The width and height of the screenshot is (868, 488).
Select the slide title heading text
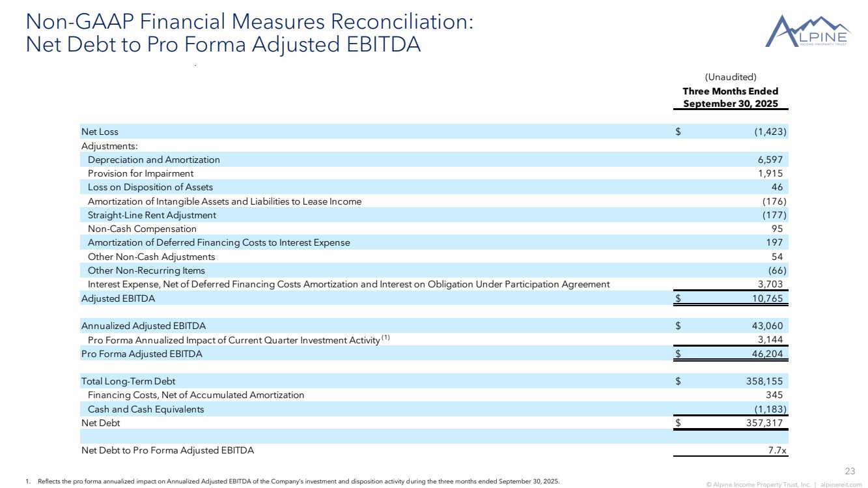248,33
